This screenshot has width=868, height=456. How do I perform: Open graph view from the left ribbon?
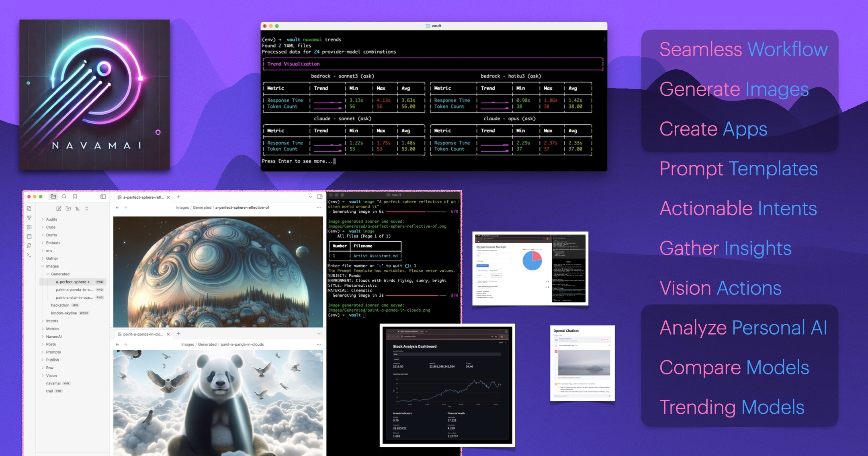pyautogui.click(x=29, y=218)
